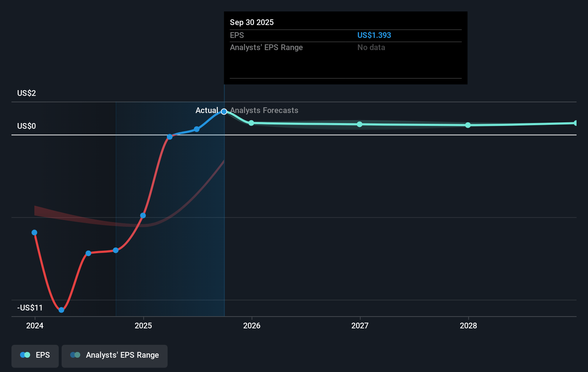Select the highlighted Sep 30 2025 data point
The width and height of the screenshot is (588, 372).
[224, 112]
